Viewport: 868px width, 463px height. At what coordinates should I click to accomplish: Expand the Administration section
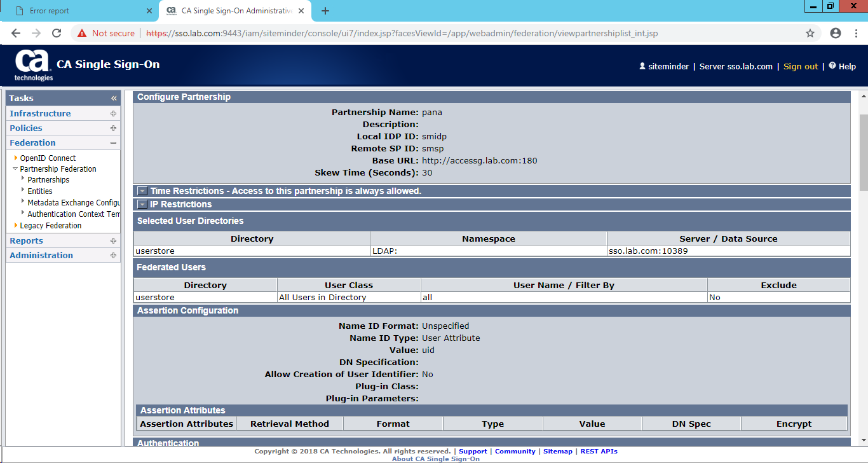(113, 255)
